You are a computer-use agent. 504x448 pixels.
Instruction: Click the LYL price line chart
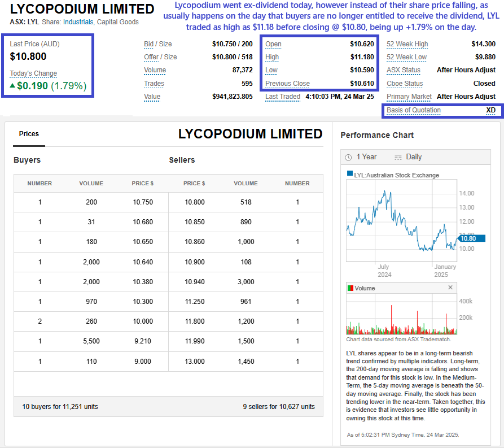point(401,221)
